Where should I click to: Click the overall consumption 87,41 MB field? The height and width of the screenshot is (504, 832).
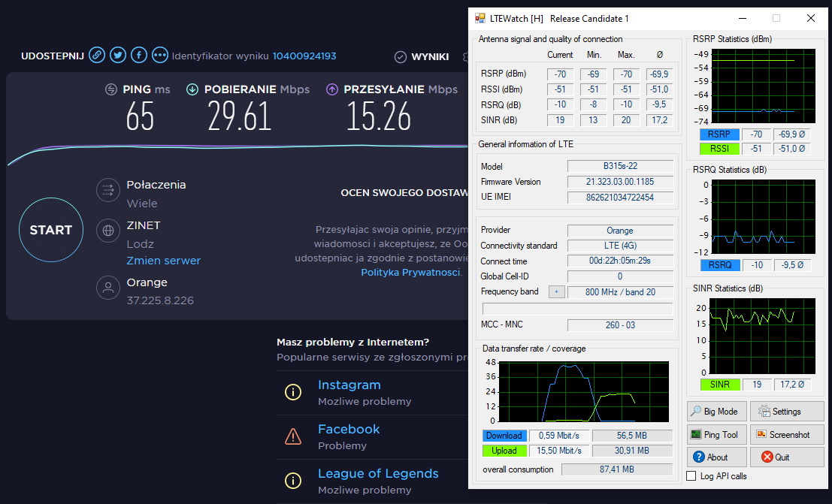[x=617, y=469]
